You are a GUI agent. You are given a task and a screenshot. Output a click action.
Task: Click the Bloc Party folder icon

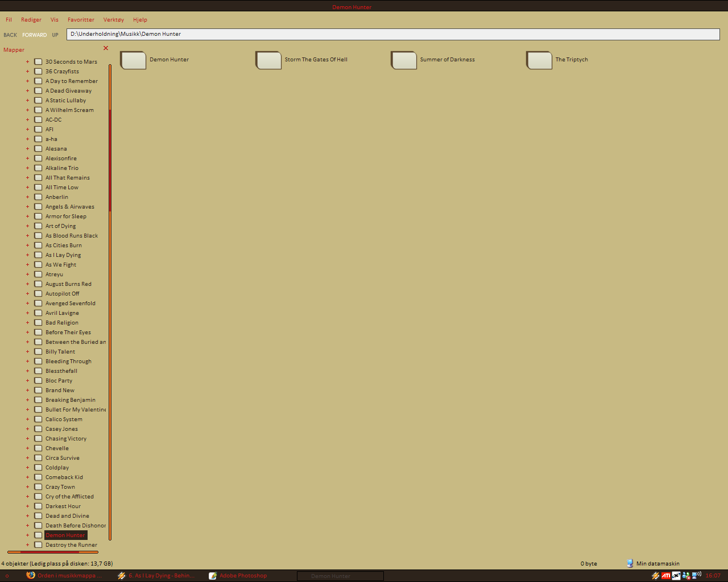click(38, 380)
